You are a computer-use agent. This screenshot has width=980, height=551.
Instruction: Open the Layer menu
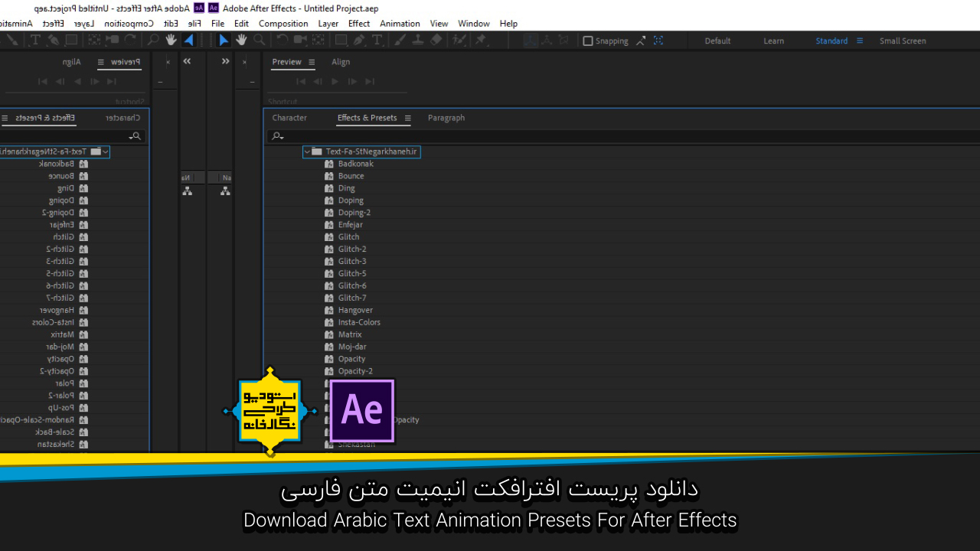click(328, 24)
